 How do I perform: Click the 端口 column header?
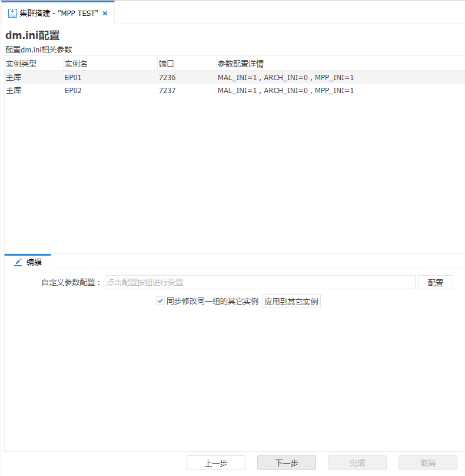click(x=187, y=64)
